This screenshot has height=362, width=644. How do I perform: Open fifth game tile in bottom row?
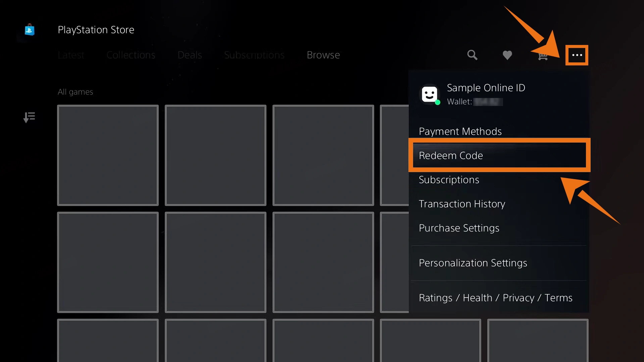pyautogui.click(x=538, y=341)
